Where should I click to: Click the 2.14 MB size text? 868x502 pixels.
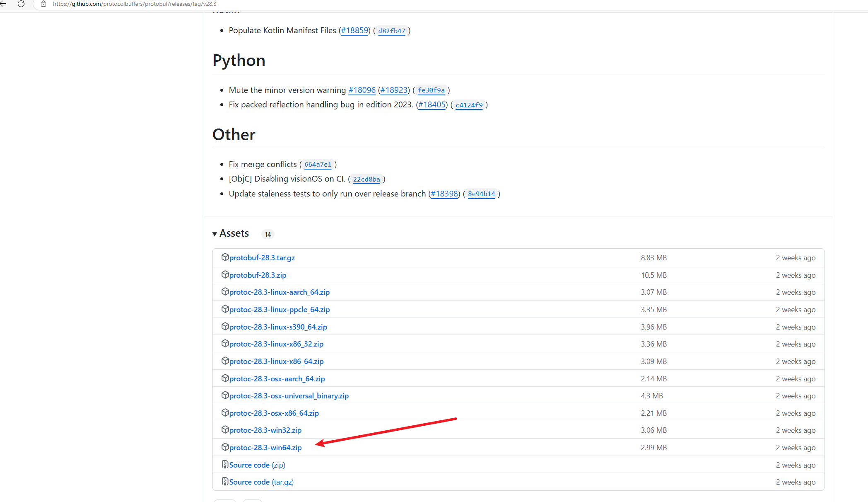(x=654, y=379)
